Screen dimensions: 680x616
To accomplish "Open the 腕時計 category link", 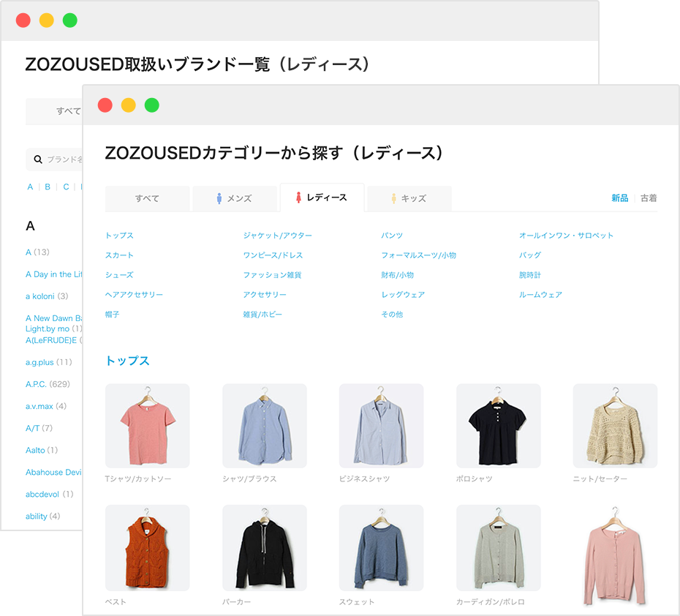I will pyautogui.click(x=530, y=275).
